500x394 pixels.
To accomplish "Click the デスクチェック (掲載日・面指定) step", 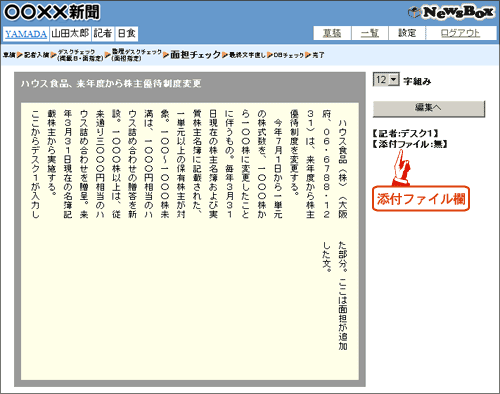I will pos(80,55).
